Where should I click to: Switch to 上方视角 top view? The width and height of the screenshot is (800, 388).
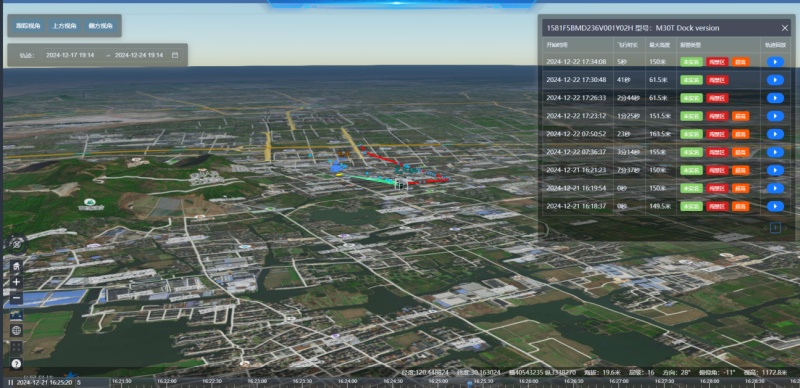point(64,26)
